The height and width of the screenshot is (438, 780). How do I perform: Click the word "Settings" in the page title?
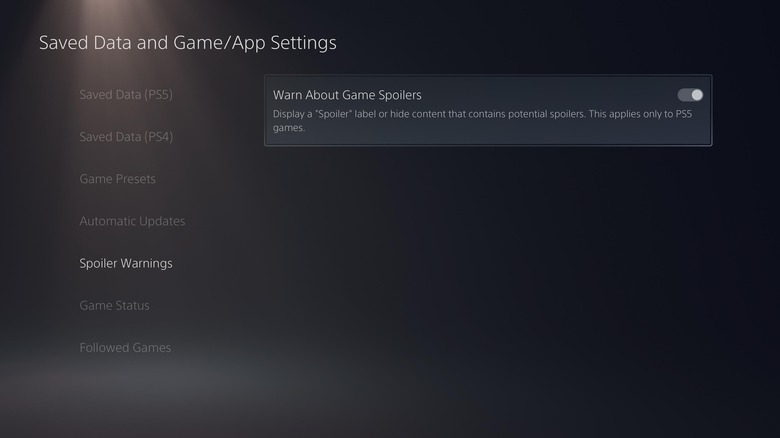coord(303,43)
